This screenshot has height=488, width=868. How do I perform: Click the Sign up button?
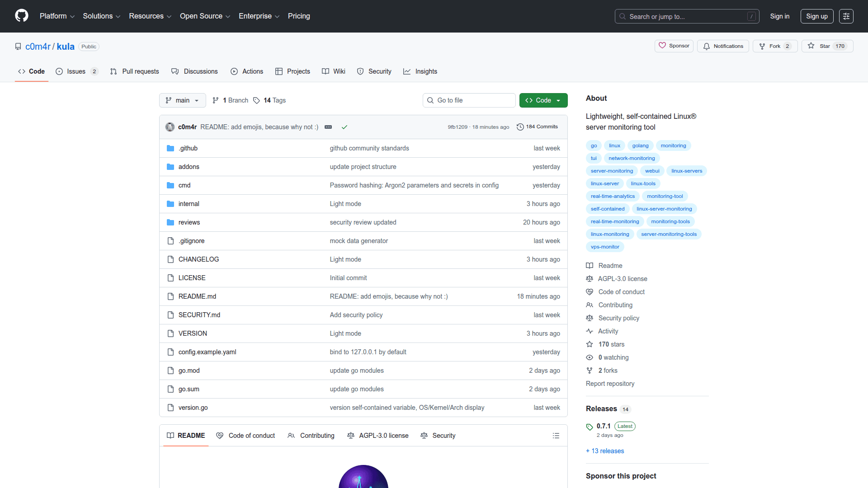pyautogui.click(x=816, y=16)
